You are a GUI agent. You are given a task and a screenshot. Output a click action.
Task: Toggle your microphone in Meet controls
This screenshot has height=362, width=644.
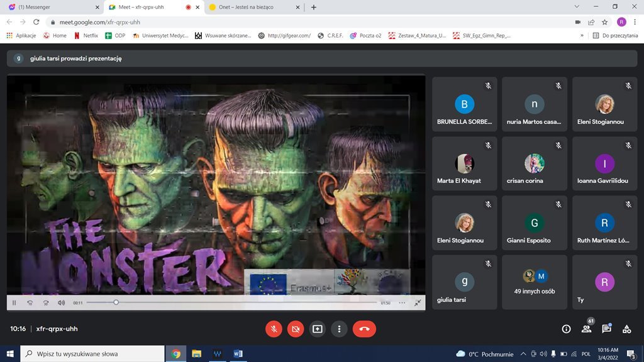(274, 329)
